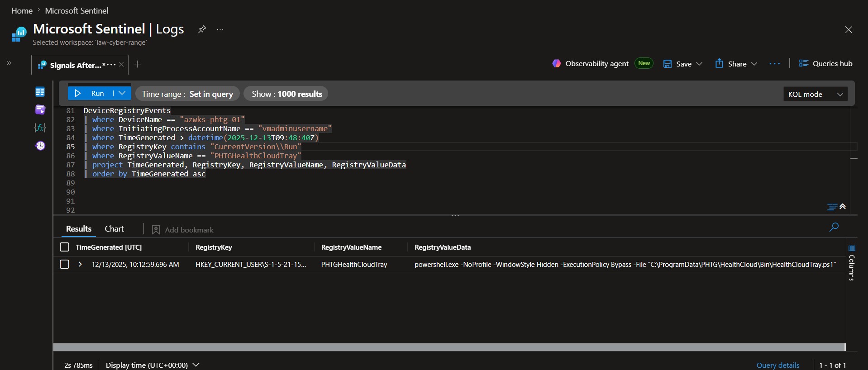Go to Home breadcrumb

pos(22,10)
